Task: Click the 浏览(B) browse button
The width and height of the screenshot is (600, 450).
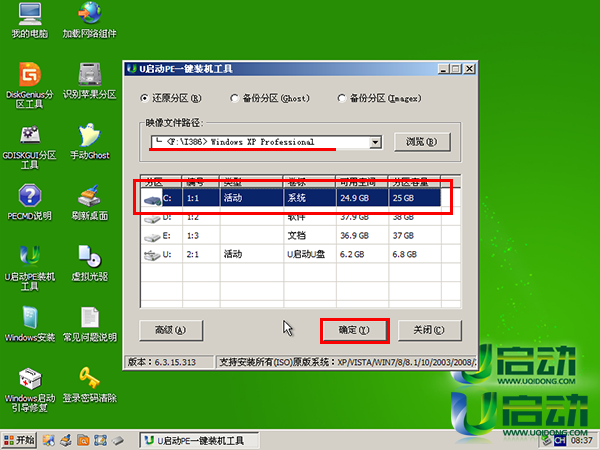Action: (422, 142)
